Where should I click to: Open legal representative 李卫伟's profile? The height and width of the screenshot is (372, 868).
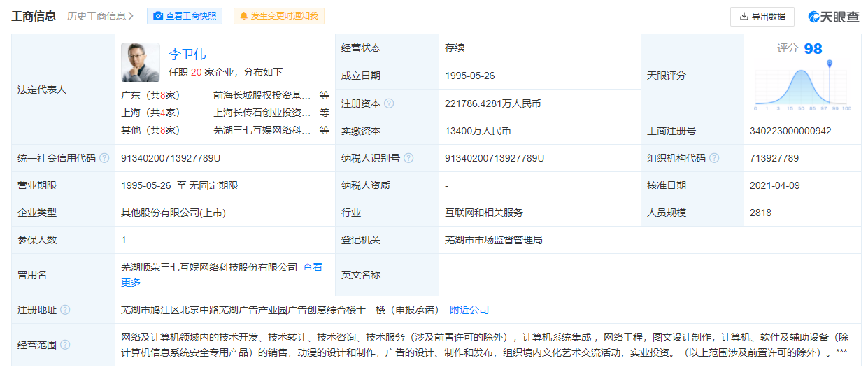[x=187, y=54]
